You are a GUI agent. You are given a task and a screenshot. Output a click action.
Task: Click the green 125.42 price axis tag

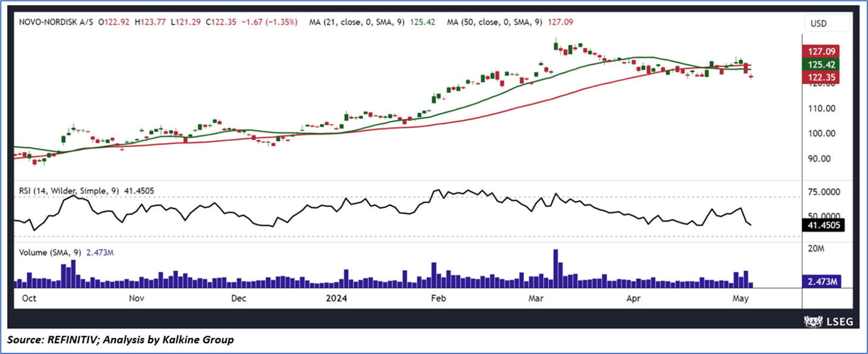(821, 64)
